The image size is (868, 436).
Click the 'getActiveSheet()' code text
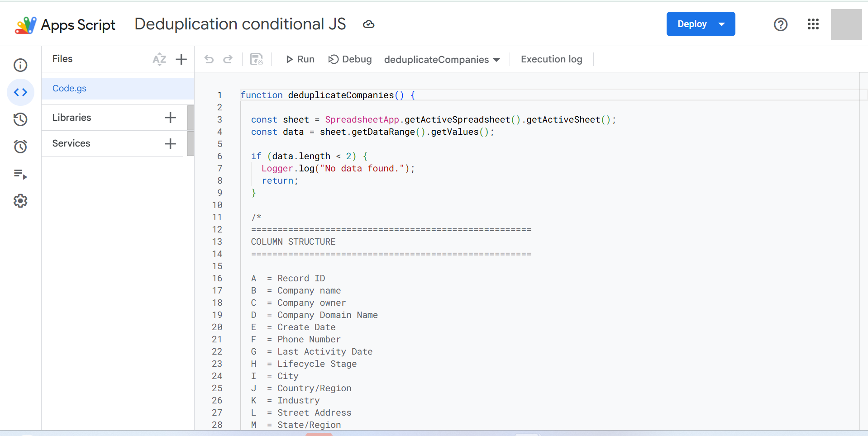click(568, 119)
